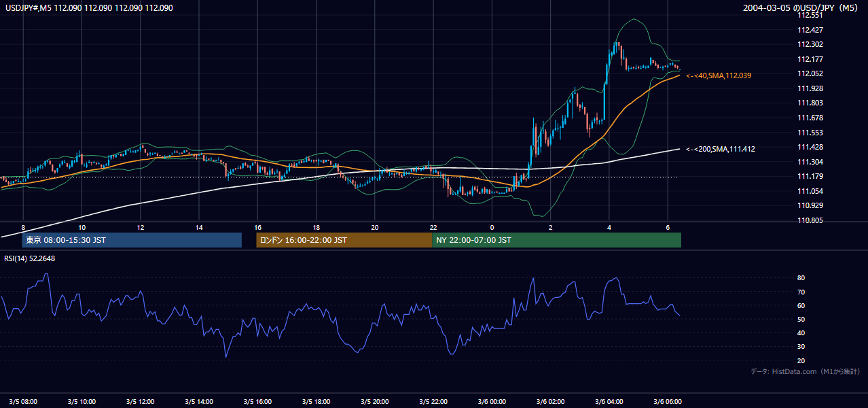The image size is (868, 408).
Task: Click the RSI 20 level label
Action: click(x=801, y=360)
